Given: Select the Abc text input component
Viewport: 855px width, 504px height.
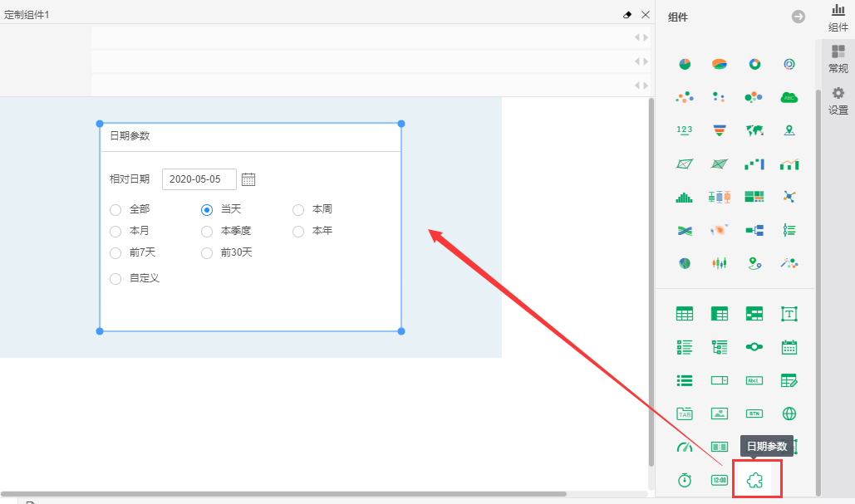Looking at the screenshot, I should click(x=754, y=380).
